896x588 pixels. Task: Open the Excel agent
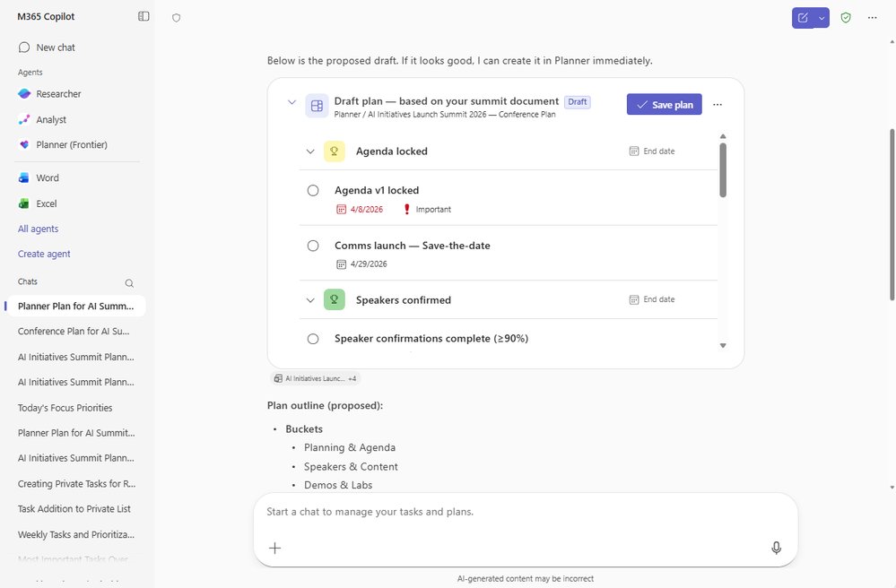tap(44, 203)
